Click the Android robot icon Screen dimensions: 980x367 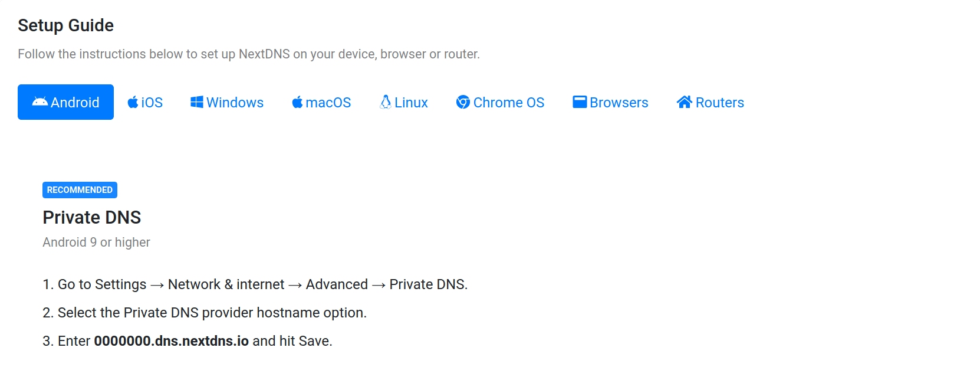[x=40, y=101]
